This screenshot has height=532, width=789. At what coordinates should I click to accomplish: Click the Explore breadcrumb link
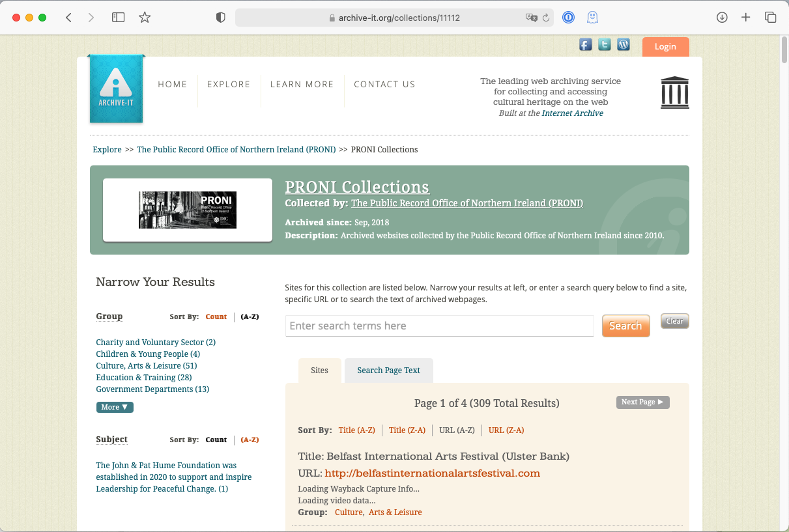pyautogui.click(x=107, y=150)
